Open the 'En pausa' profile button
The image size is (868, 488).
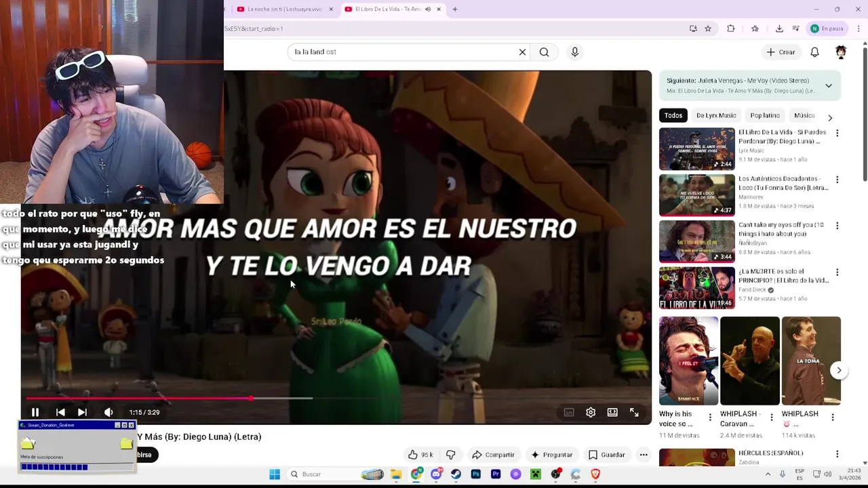[x=827, y=28]
